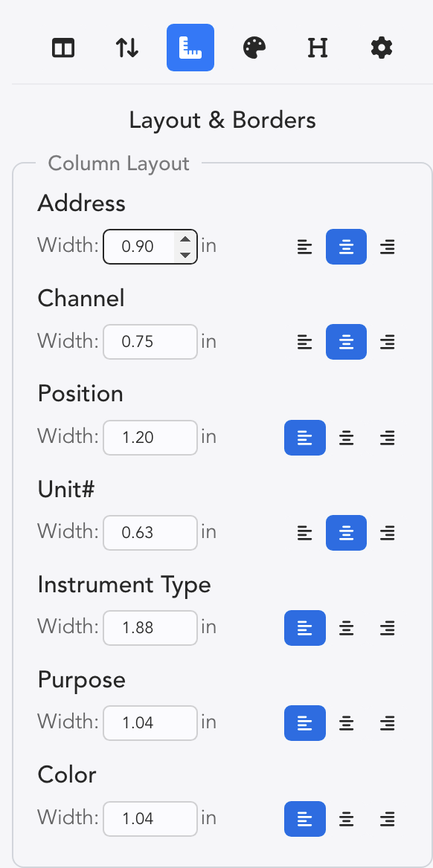
Task: Center-align the Color column
Action: tap(347, 819)
